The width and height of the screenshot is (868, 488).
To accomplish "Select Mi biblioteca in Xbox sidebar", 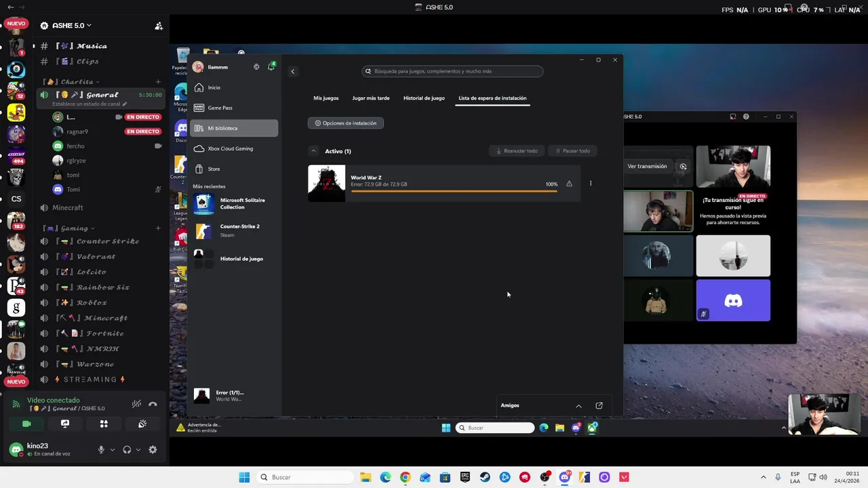I will click(x=234, y=128).
